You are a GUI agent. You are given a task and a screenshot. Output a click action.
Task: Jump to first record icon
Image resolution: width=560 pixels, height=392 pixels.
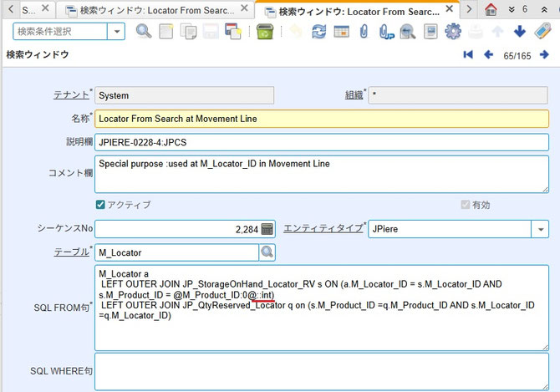point(468,54)
